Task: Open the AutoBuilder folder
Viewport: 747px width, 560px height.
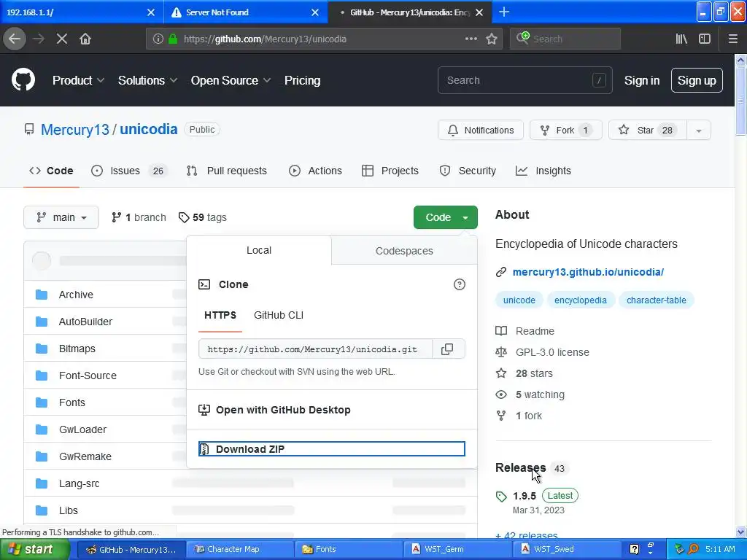Action: pyautogui.click(x=86, y=322)
